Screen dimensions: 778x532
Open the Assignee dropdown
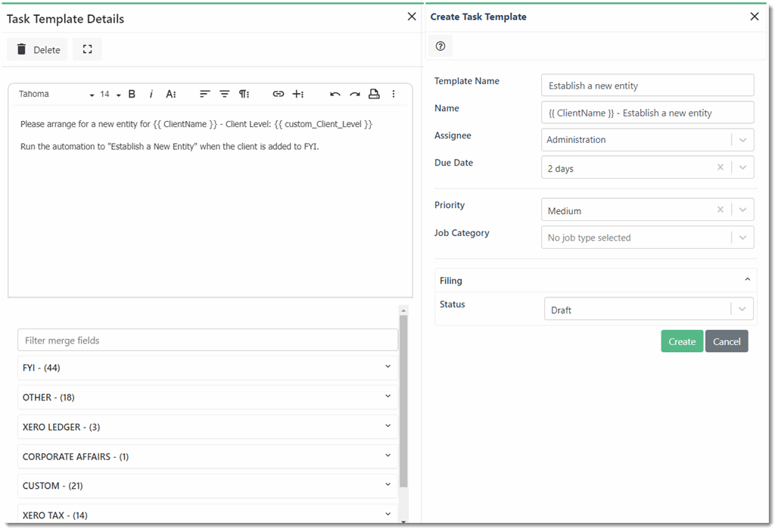click(744, 139)
